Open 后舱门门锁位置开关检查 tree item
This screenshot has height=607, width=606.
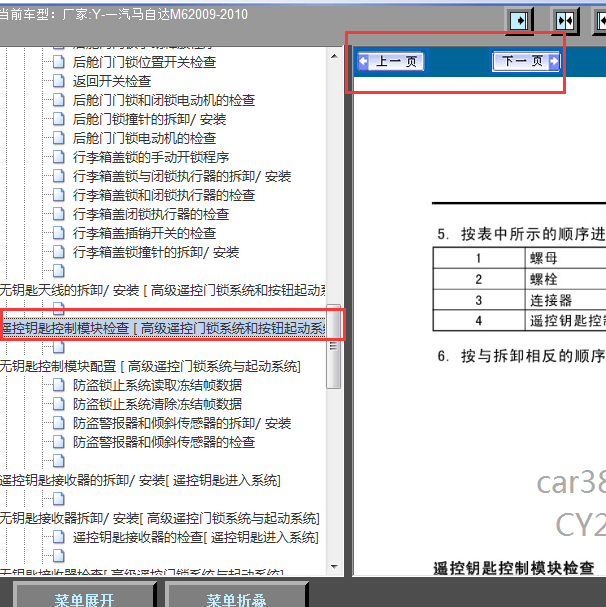tap(144, 62)
